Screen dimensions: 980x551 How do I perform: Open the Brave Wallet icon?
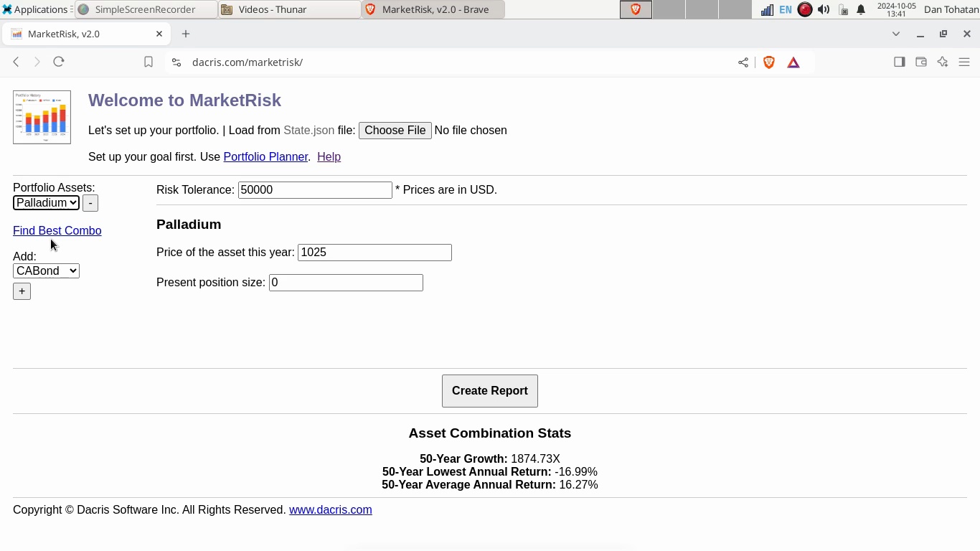(x=921, y=62)
